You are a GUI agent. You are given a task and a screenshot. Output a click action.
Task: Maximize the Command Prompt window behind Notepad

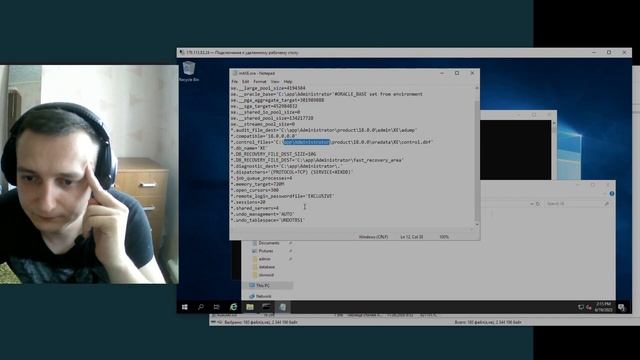pyautogui.click(x=534, y=115)
